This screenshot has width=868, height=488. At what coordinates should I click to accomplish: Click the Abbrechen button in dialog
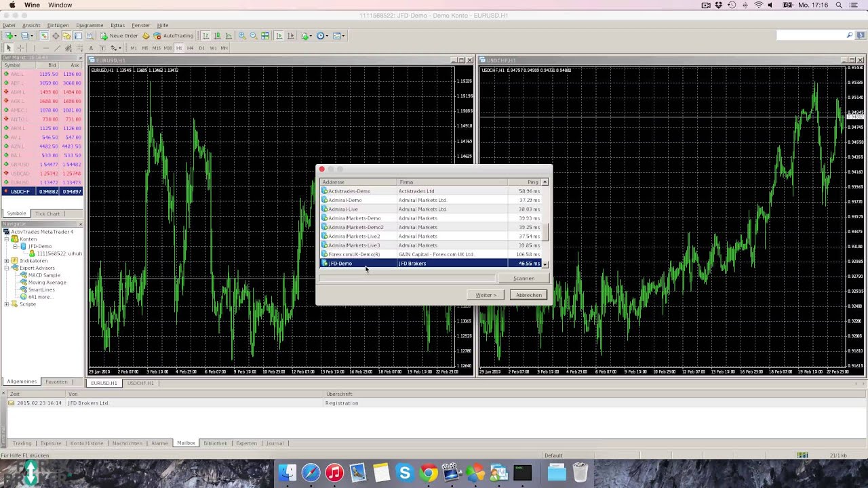point(528,295)
